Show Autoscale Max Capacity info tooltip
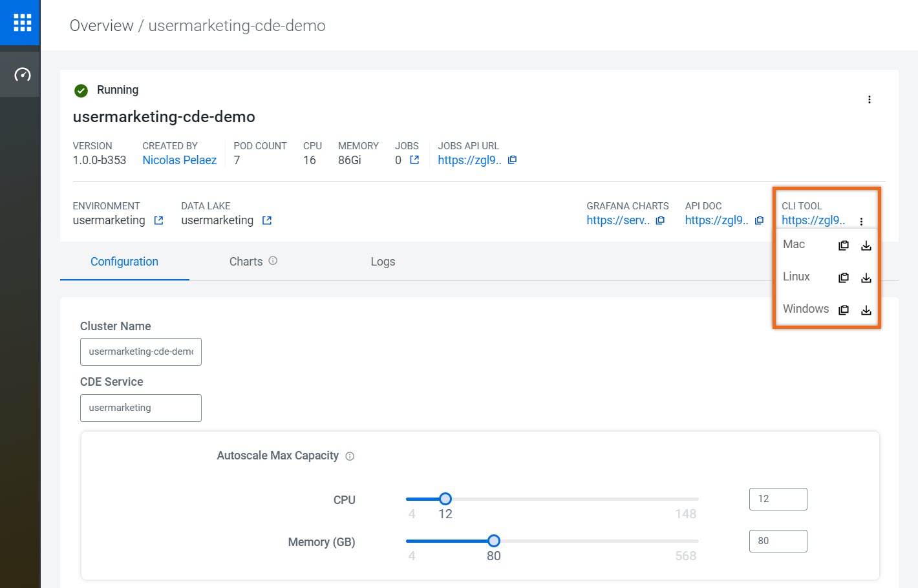Image resolution: width=918 pixels, height=588 pixels. pyautogui.click(x=350, y=456)
